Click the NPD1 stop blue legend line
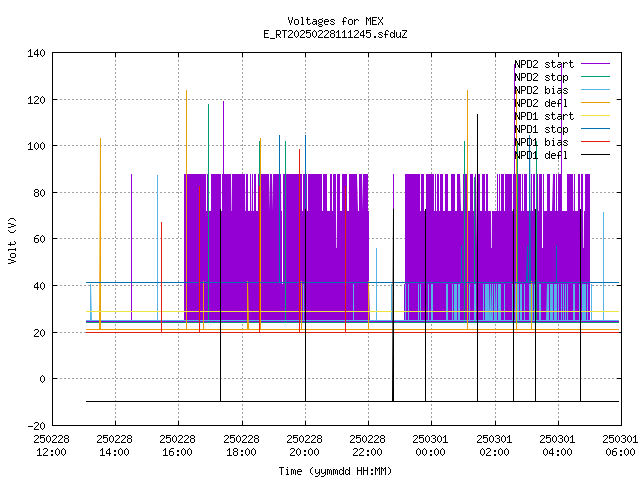 coord(595,129)
